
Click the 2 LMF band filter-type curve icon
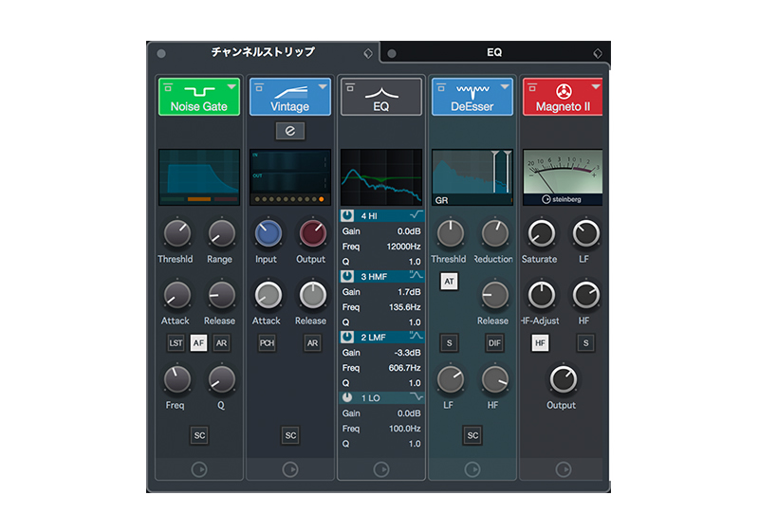(x=416, y=336)
